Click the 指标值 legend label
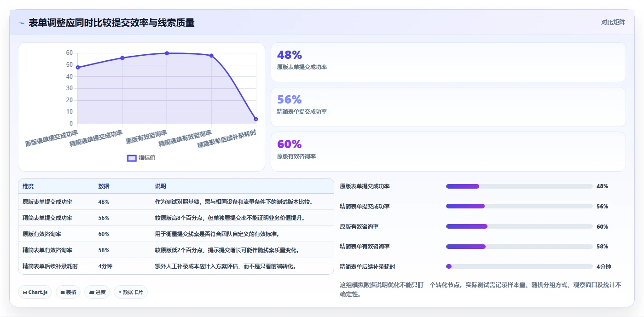The height and width of the screenshot is (317, 644). pyautogui.click(x=147, y=158)
